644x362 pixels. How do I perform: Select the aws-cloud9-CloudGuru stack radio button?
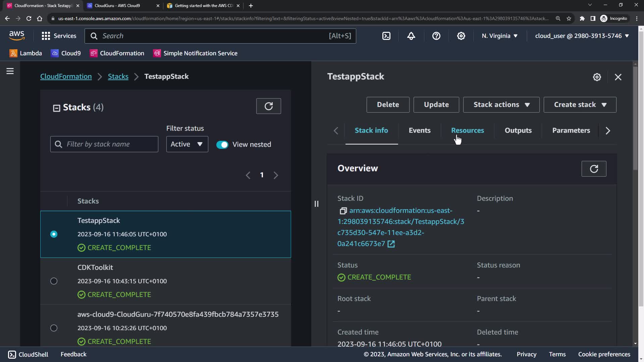[54, 328]
